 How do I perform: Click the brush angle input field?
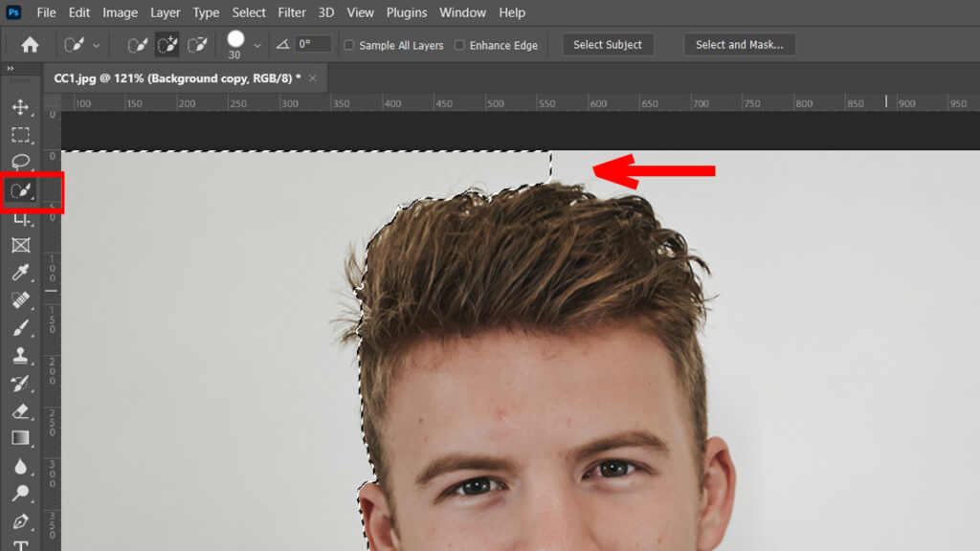(313, 45)
